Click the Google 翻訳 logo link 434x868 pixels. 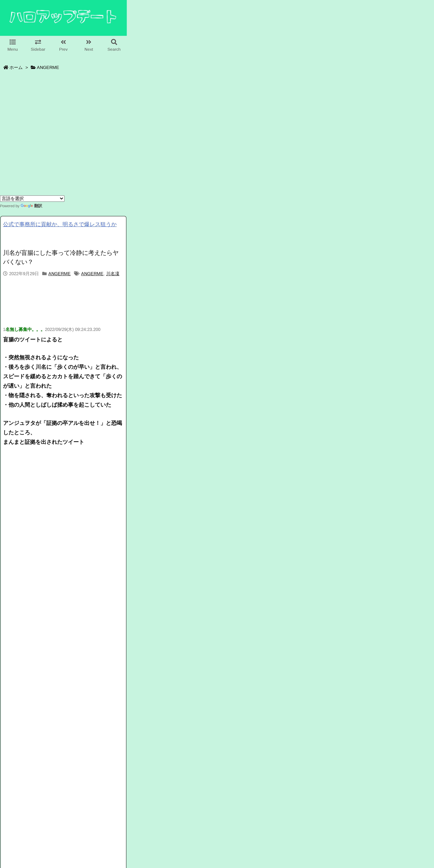(31, 206)
